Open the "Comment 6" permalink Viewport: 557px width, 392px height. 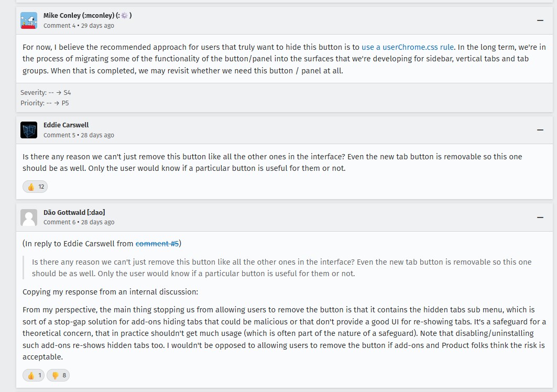coord(59,222)
